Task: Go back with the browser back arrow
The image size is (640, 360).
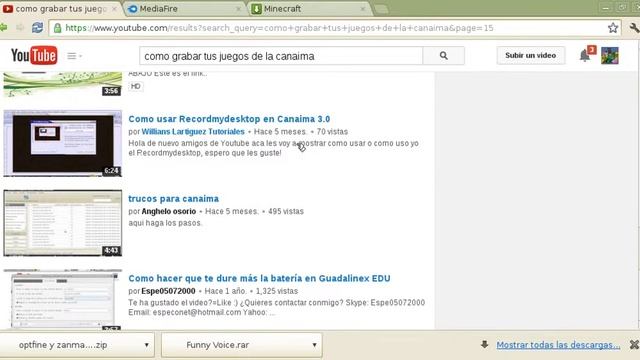Action: [4, 28]
